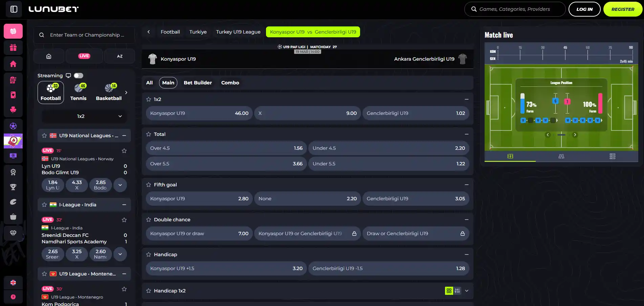Viewport: 644px width, 306px height.
Task: Show standings table tab in Match live
Action: pos(613,156)
